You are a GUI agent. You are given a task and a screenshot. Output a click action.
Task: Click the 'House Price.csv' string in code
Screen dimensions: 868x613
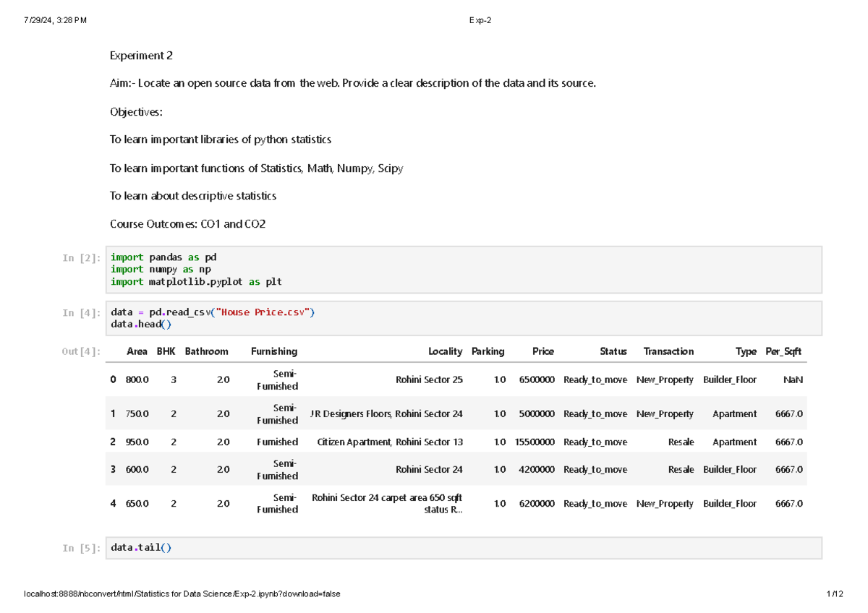tap(262, 312)
